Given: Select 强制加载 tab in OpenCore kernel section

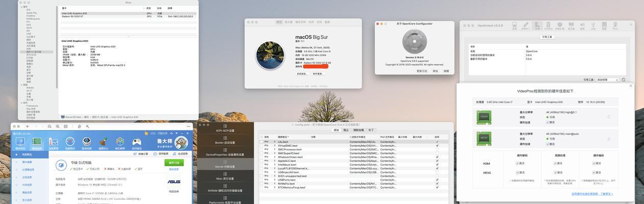Looking at the screenshot, I should pyautogui.click(x=359, y=130).
